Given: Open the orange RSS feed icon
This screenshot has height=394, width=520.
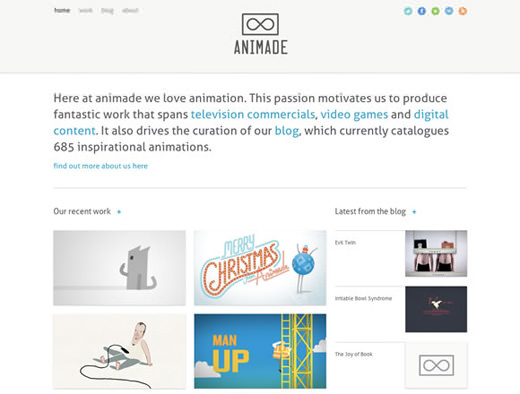Looking at the screenshot, I should [463, 11].
